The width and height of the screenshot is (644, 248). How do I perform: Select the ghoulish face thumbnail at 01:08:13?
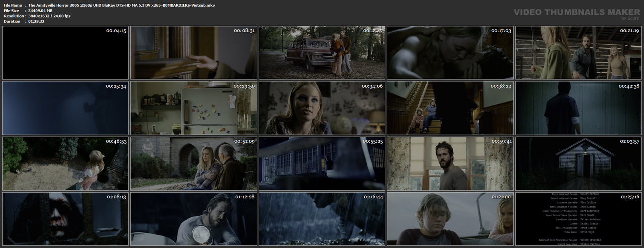[65, 219]
